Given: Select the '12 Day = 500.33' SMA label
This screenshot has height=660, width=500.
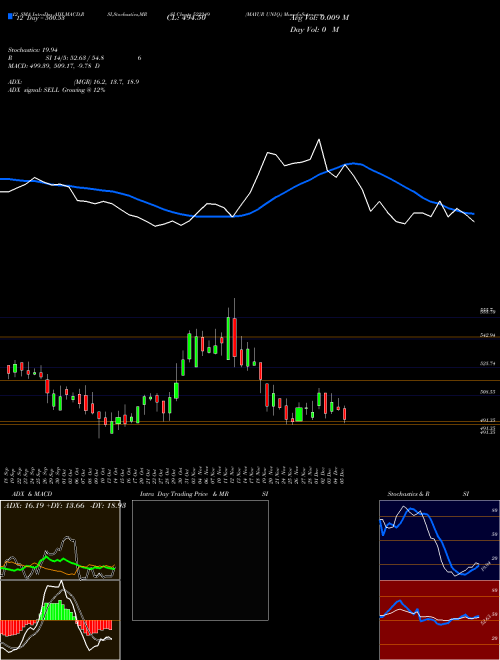Looking at the screenshot, I should pyautogui.click(x=40, y=18).
